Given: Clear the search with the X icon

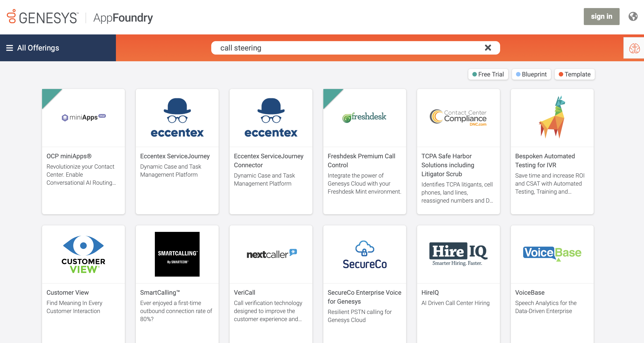Looking at the screenshot, I should (488, 48).
